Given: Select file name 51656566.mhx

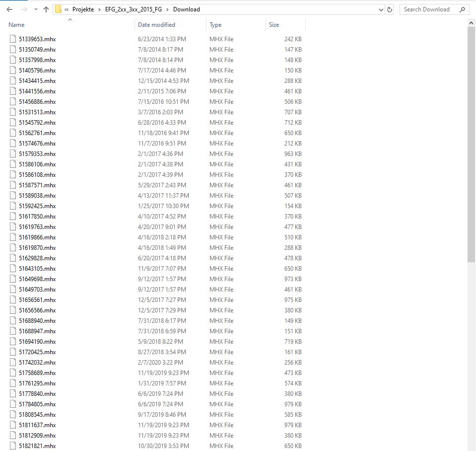Looking at the screenshot, I should tap(37, 310).
